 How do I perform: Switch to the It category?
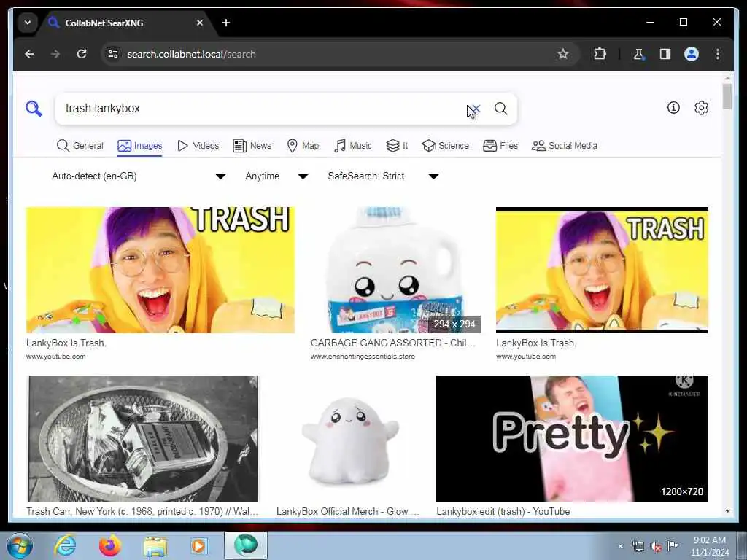397,146
